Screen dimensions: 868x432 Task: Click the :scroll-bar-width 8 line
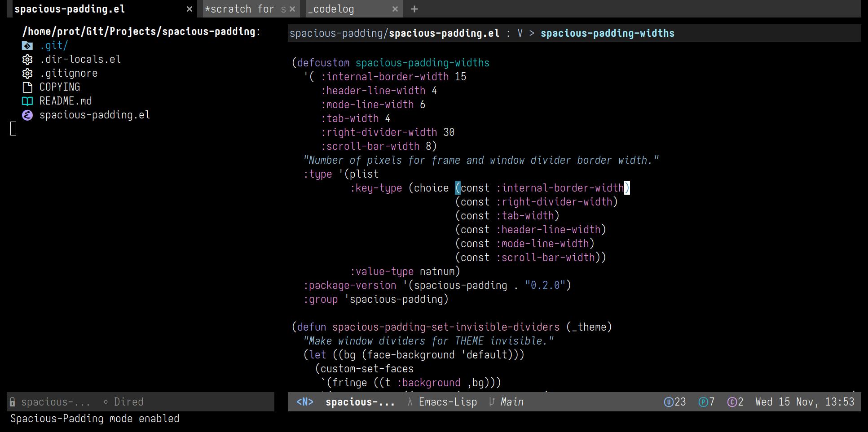click(379, 146)
